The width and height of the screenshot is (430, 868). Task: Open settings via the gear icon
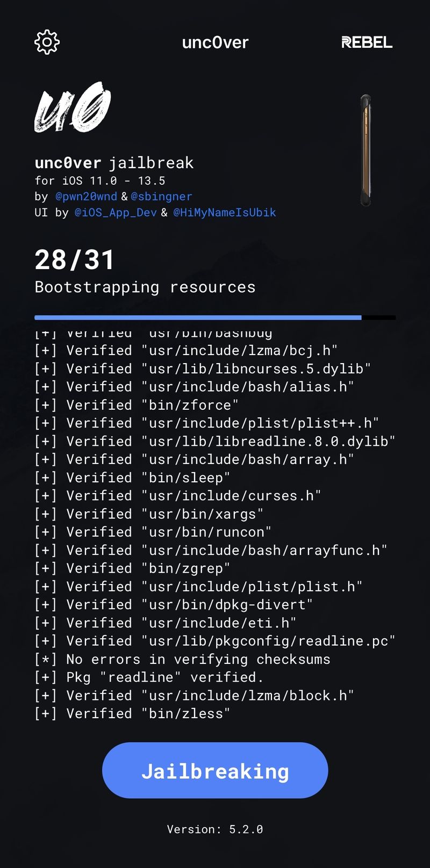click(x=47, y=42)
